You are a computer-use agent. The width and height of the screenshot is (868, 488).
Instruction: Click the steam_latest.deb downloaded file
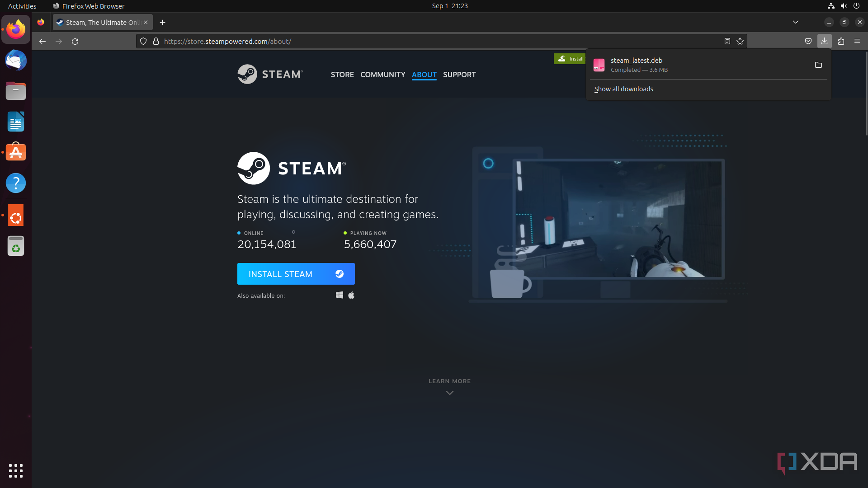pyautogui.click(x=637, y=64)
